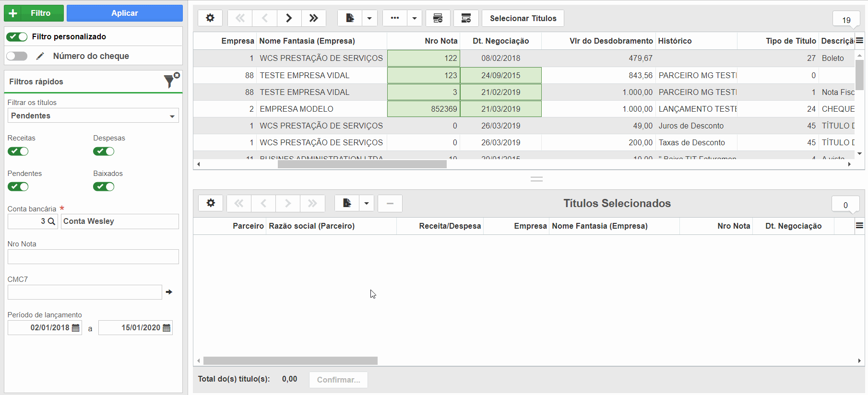Toggle Despesas switch

pyautogui.click(x=104, y=151)
